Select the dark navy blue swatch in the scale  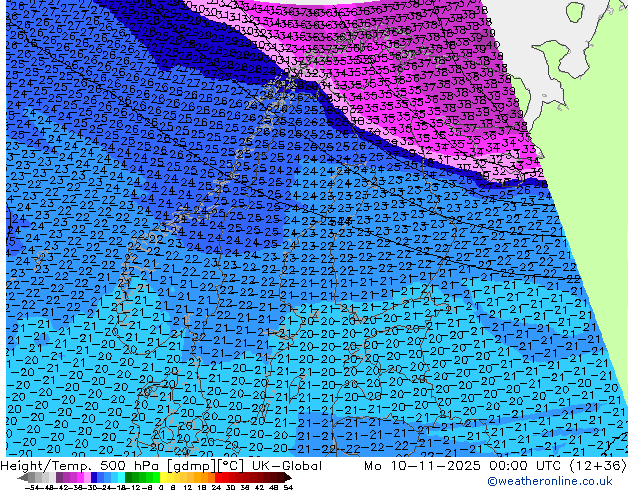94,478
